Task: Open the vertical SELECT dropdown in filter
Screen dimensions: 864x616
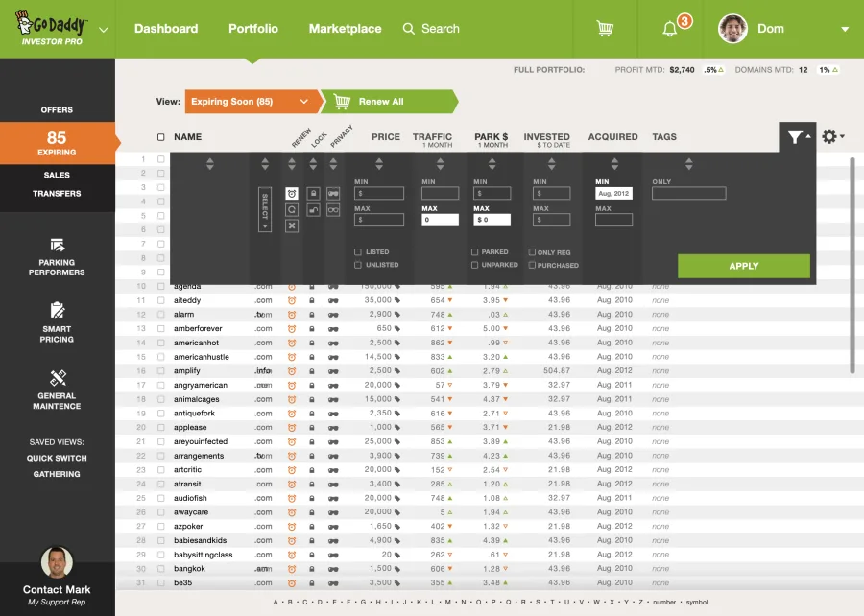Action: point(265,210)
